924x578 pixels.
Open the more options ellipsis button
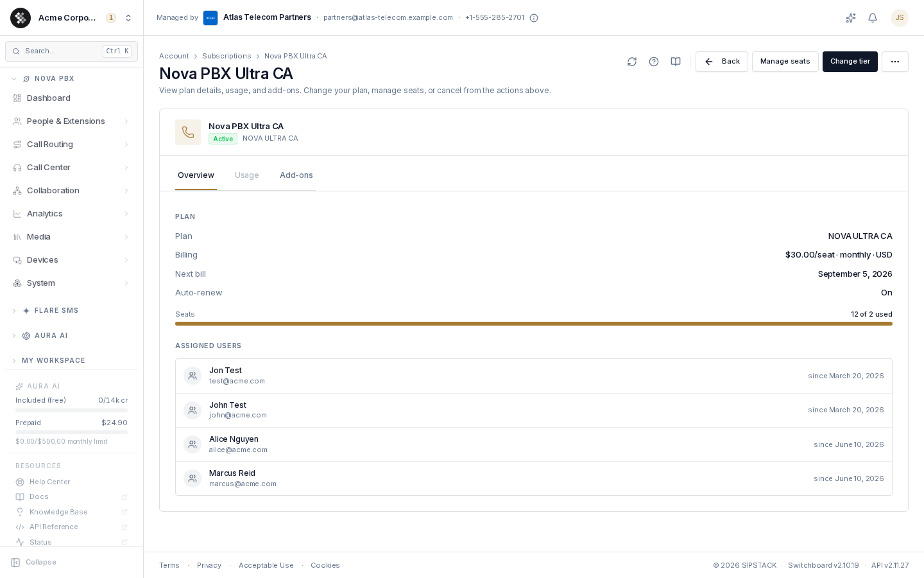895,62
